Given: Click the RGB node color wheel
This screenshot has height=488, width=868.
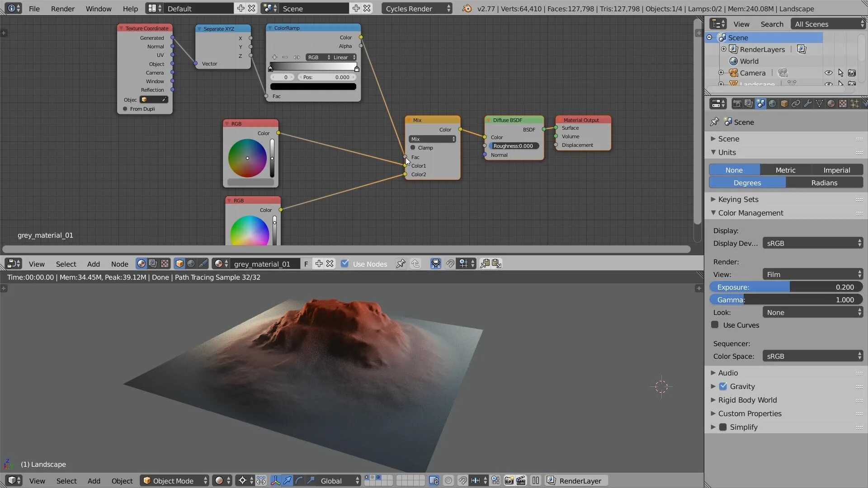Looking at the screenshot, I should click(247, 158).
